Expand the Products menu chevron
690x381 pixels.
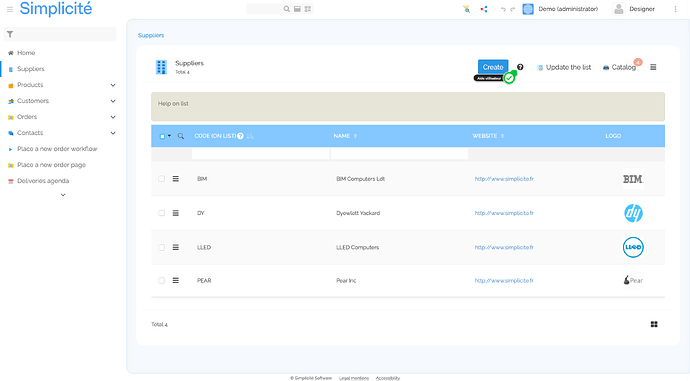pos(113,85)
